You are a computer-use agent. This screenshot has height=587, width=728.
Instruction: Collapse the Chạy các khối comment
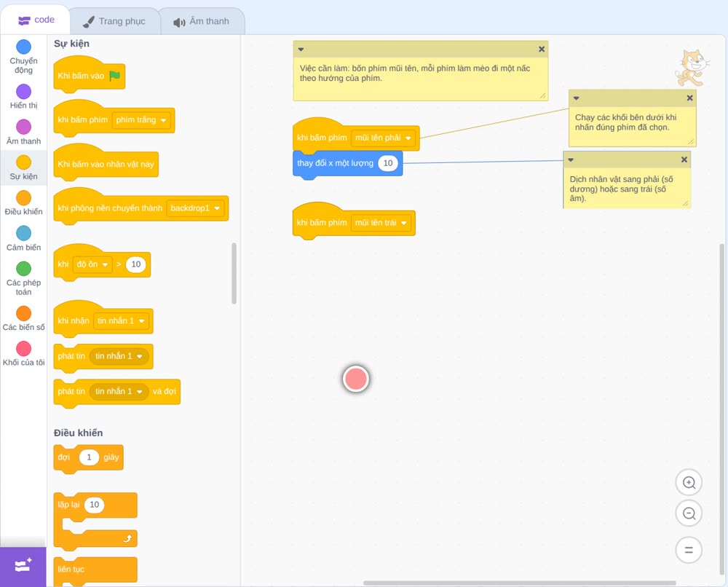576,98
